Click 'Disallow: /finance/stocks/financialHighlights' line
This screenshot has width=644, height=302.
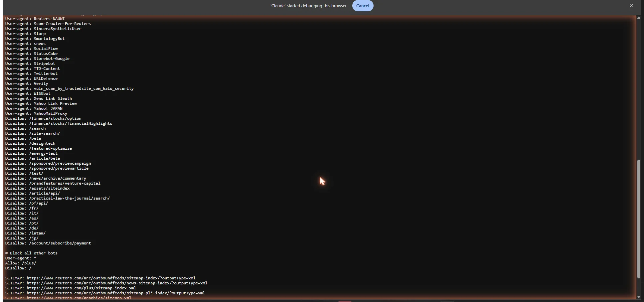59,123
